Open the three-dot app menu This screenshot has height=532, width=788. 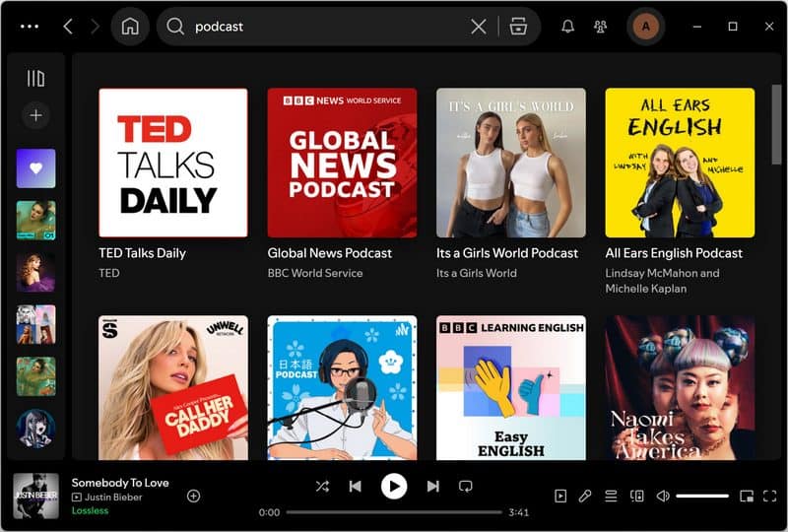30,27
